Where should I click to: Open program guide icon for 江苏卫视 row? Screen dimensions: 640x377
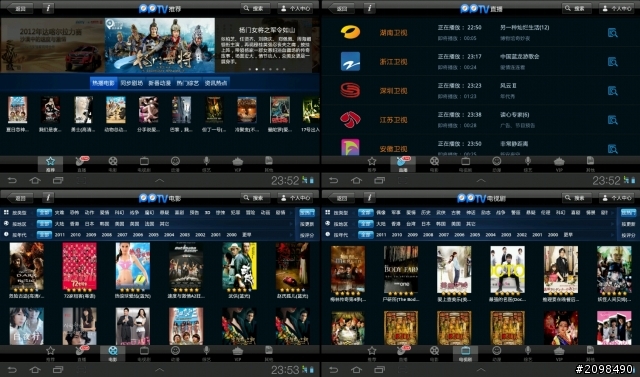612,120
